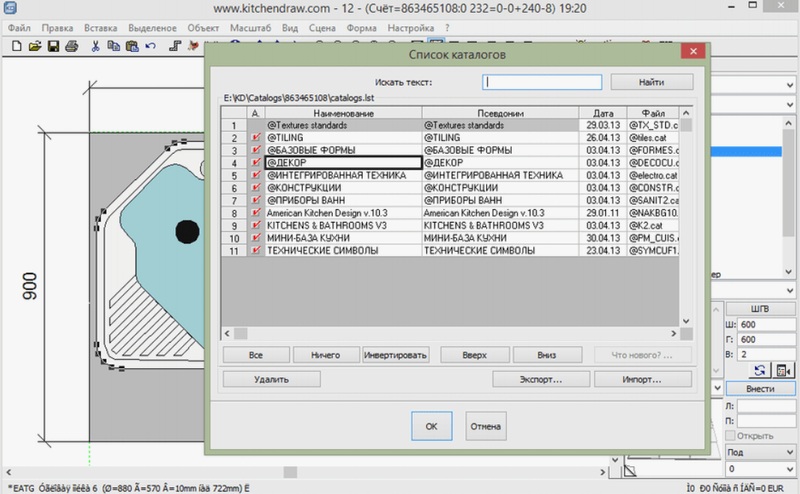This screenshot has width=800, height=494.
Task: Toggle activation mark for МИНИ-БАЗА КУХНИ catalog
Action: (256, 237)
